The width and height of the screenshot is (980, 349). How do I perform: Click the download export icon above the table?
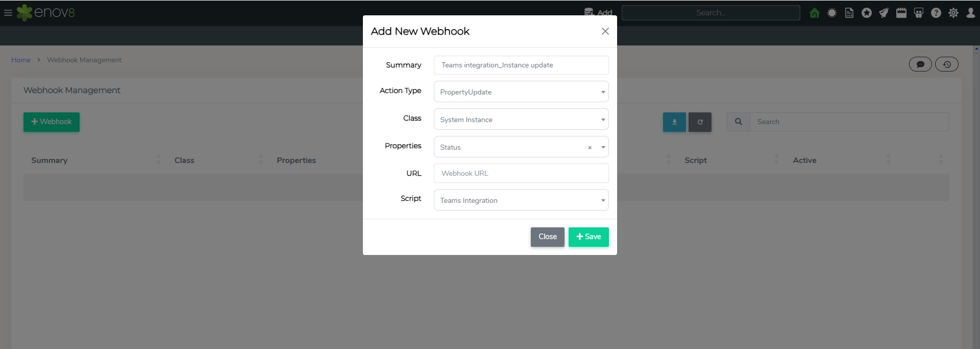674,122
